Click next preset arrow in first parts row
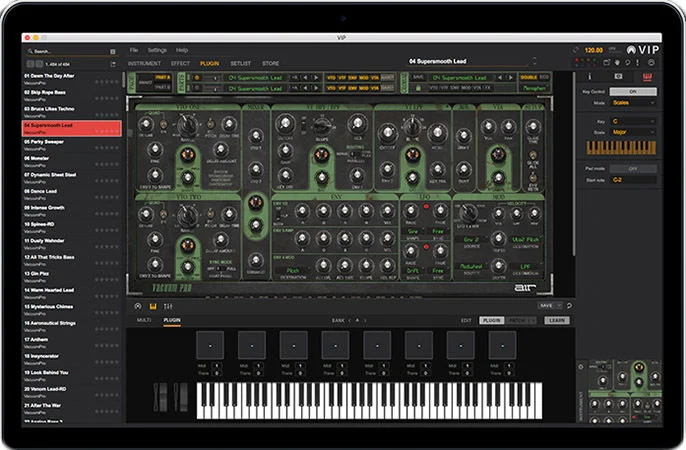Screen dimensions: 686x450 [315, 77]
